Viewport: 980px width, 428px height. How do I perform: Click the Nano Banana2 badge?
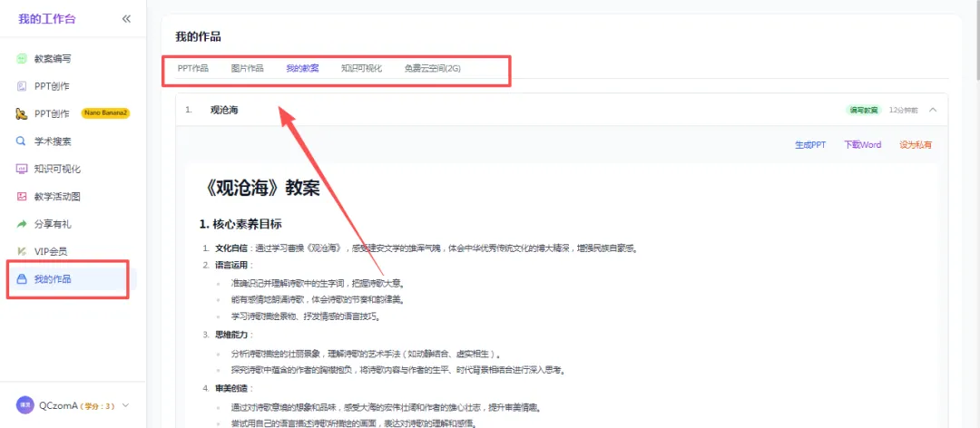[x=105, y=113]
